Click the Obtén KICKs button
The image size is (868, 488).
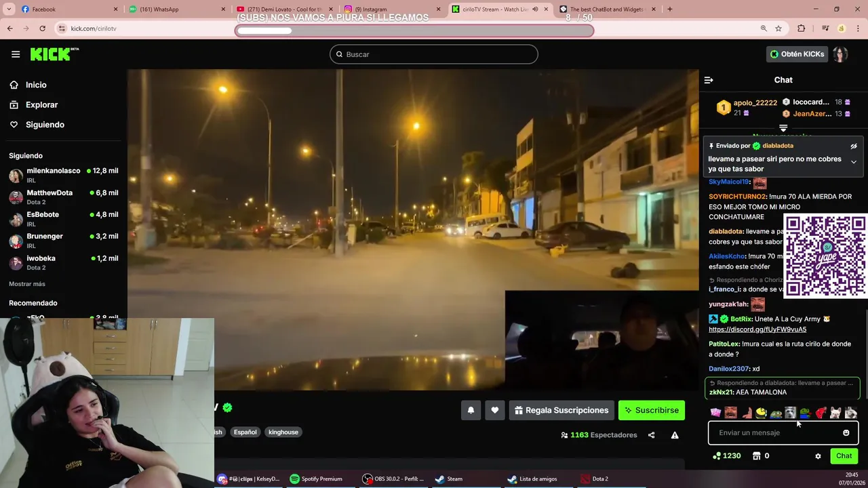click(x=797, y=54)
